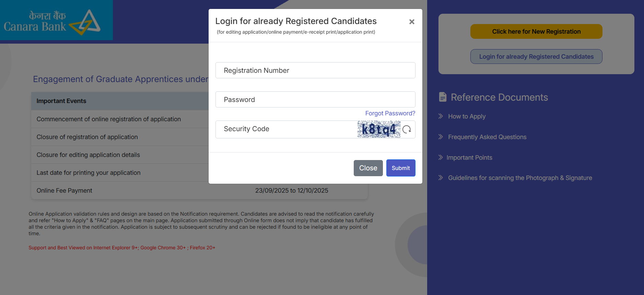Open the Forgot Password link
The width and height of the screenshot is (644, 295).
coord(390,113)
